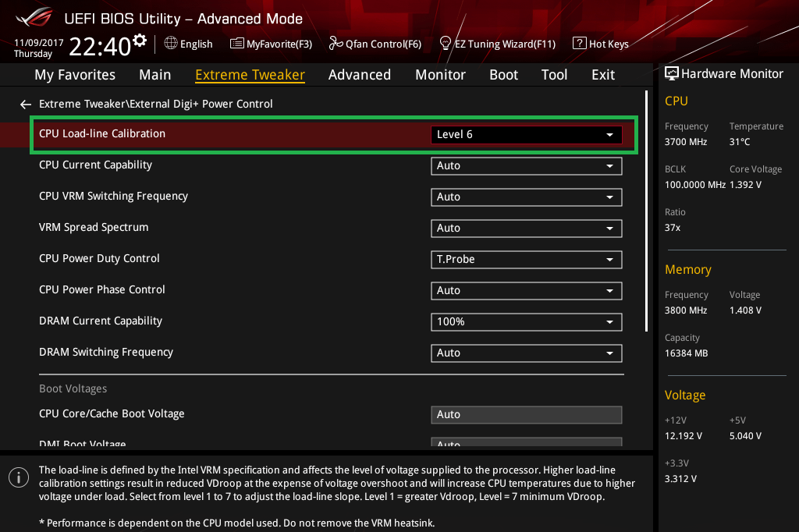
Task: Select the VRM Spread Spectrum label
Action: [x=94, y=227]
